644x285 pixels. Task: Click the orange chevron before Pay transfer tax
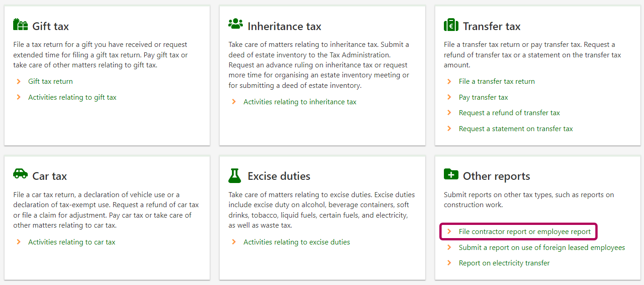coord(449,97)
